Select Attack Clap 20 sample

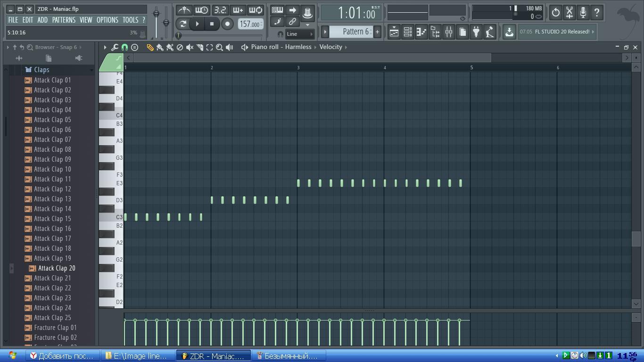click(x=57, y=268)
